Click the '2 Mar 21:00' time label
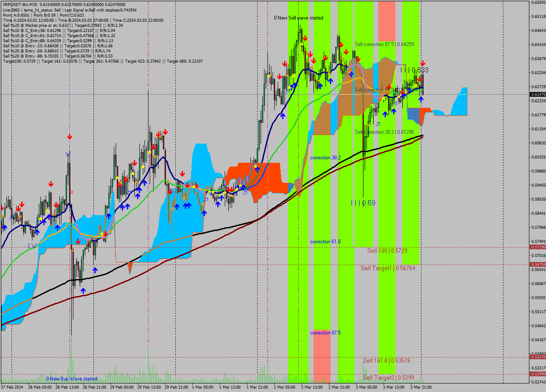Screen dimensions: 546x392 click(x=340, y=387)
